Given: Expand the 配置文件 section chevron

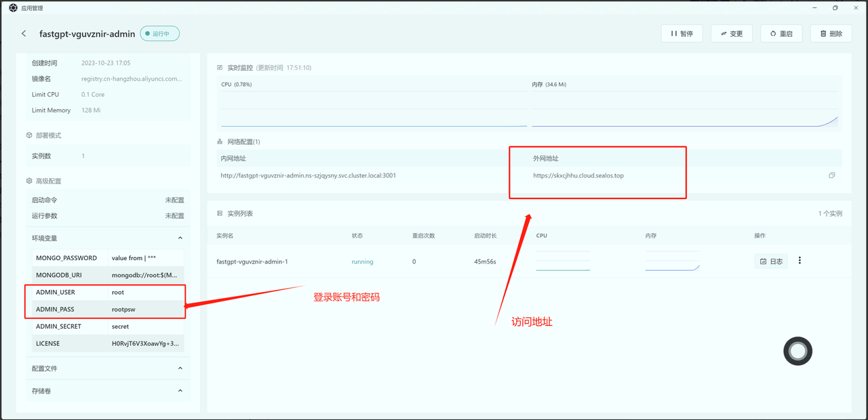Looking at the screenshot, I should [x=180, y=369].
